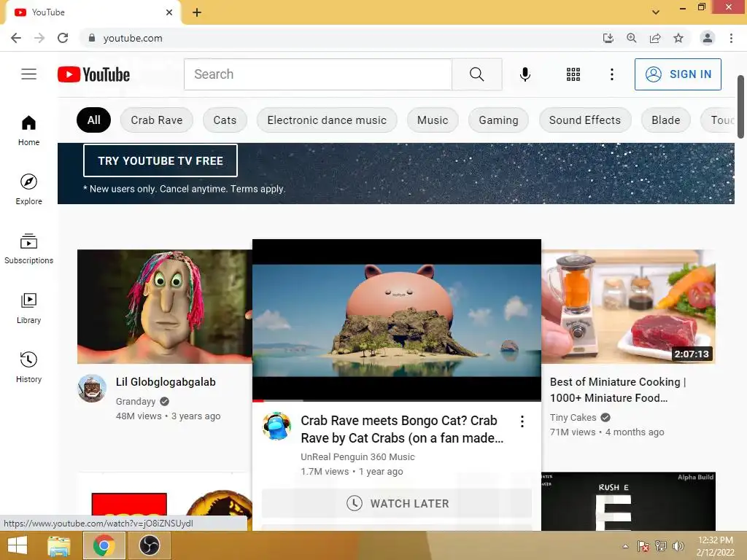Click the magnifier search button

(477, 74)
